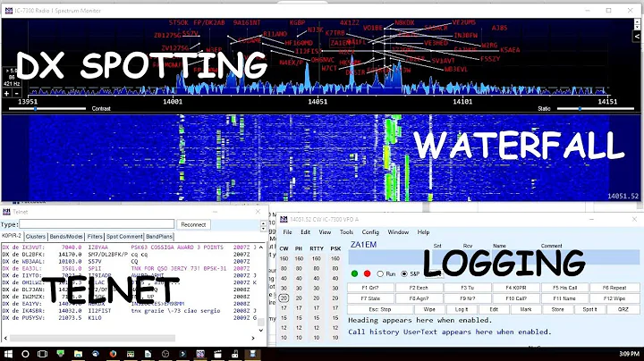Click the Mark button
The height and width of the screenshot is (361, 644).
click(526, 309)
